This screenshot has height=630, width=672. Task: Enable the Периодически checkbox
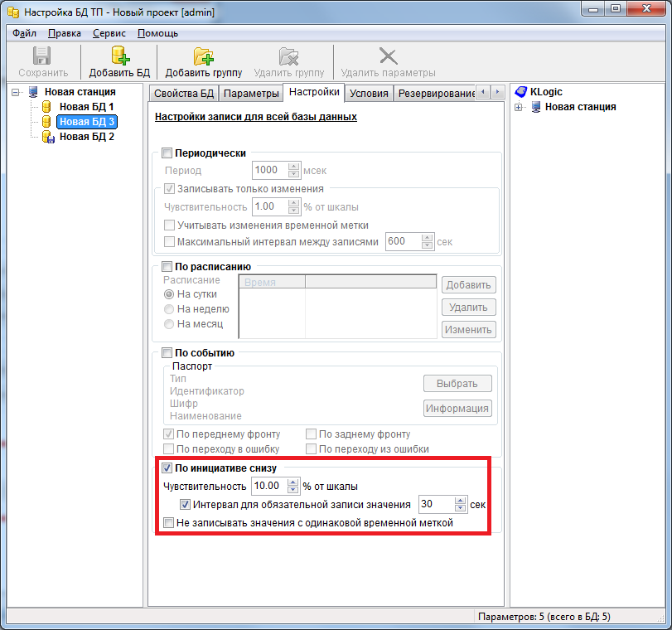(167, 153)
